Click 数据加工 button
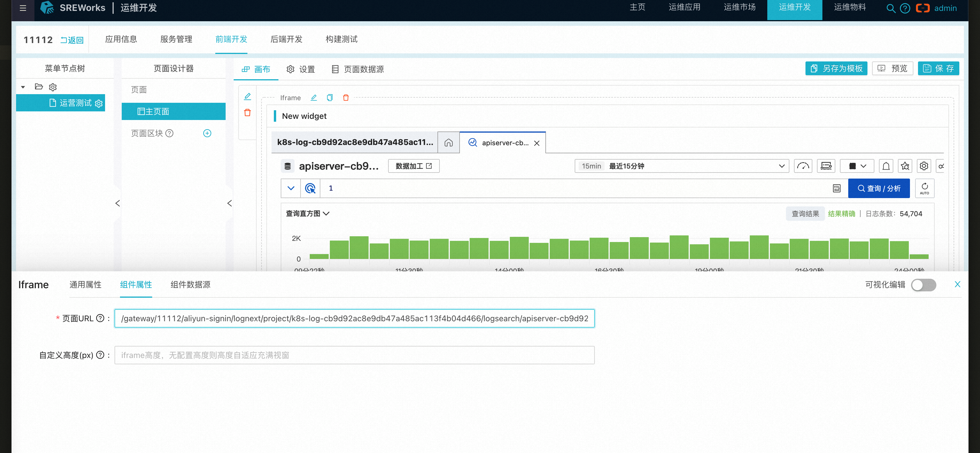 pyautogui.click(x=414, y=166)
